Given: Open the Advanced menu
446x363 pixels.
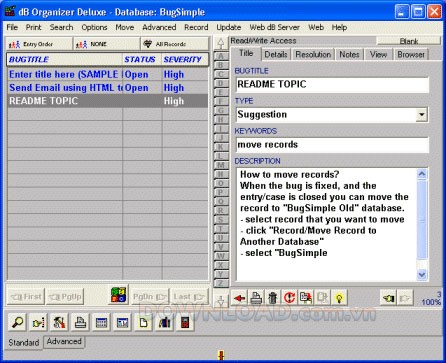Looking at the screenshot, I should (x=159, y=27).
